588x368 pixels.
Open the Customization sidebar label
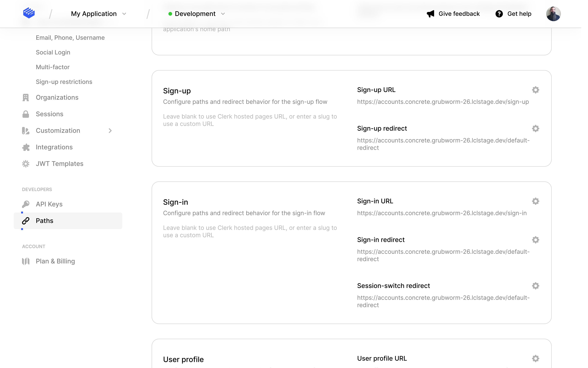click(58, 131)
